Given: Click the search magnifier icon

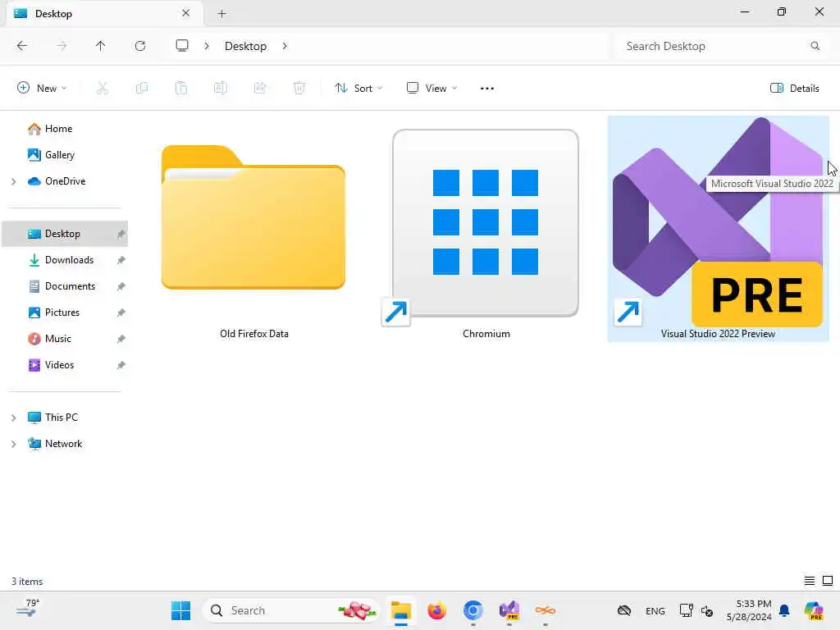Looking at the screenshot, I should pyautogui.click(x=815, y=46).
